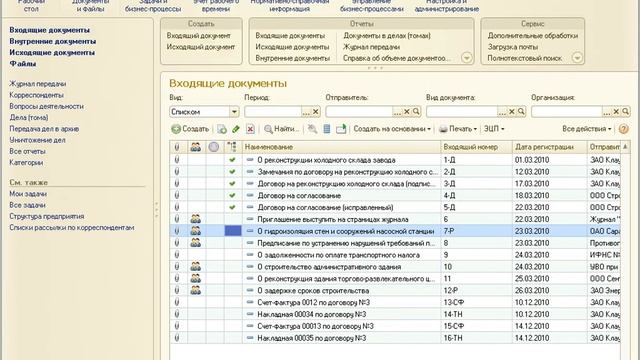
Task: Open Вопросы деятельности in the sidebar
Action: (x=46, y=106)
